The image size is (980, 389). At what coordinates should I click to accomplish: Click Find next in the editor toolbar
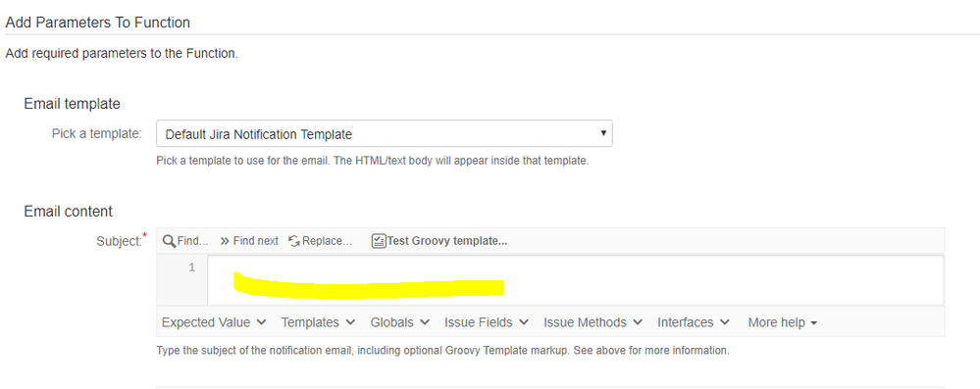pos(256,241)
